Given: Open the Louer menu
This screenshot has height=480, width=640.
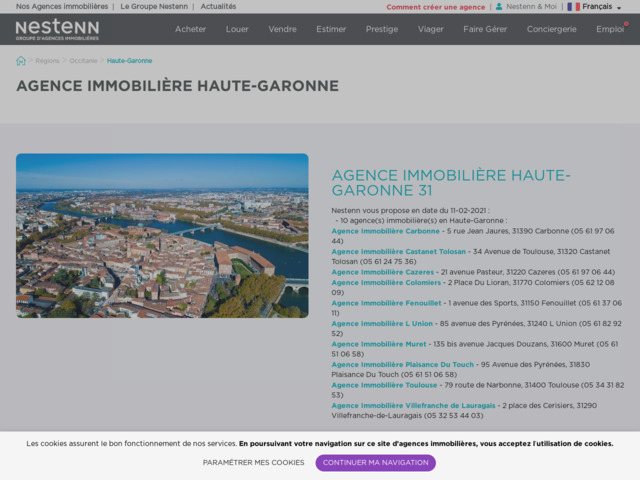Looking at the screenshot, I should point(237,29).
